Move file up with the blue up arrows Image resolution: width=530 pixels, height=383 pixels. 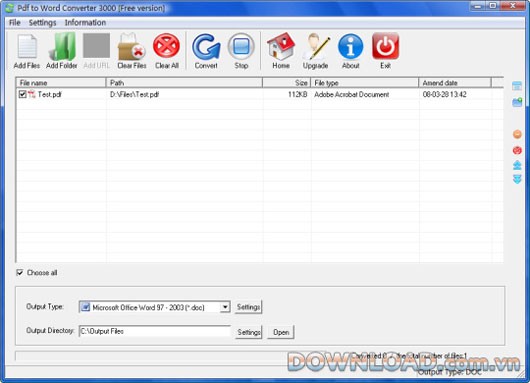517,165
